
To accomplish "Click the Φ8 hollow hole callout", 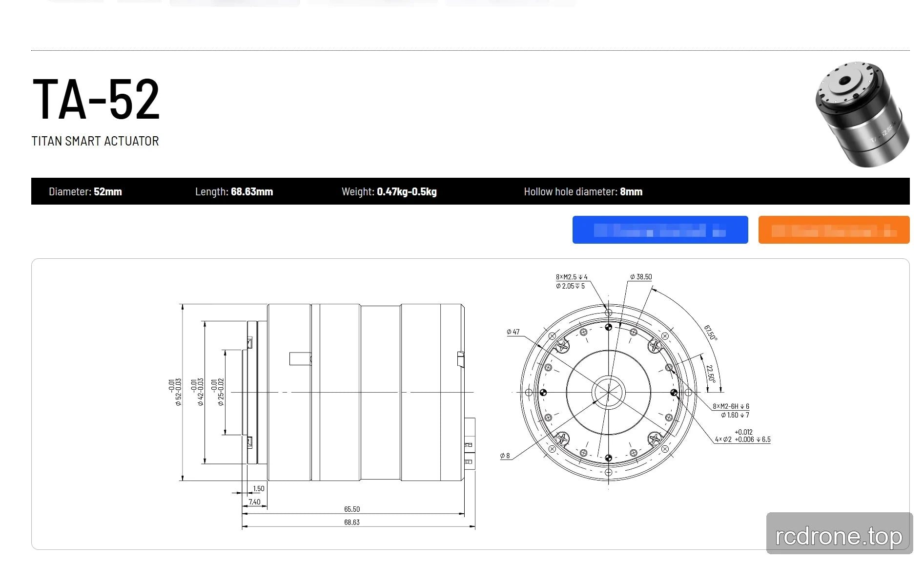I will pyautogui.click(x=505, y=456).
